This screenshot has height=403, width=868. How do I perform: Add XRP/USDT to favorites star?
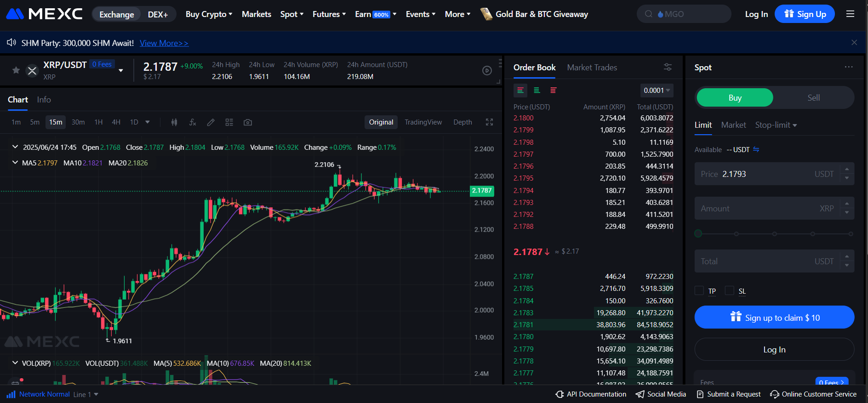click(16, 70)
